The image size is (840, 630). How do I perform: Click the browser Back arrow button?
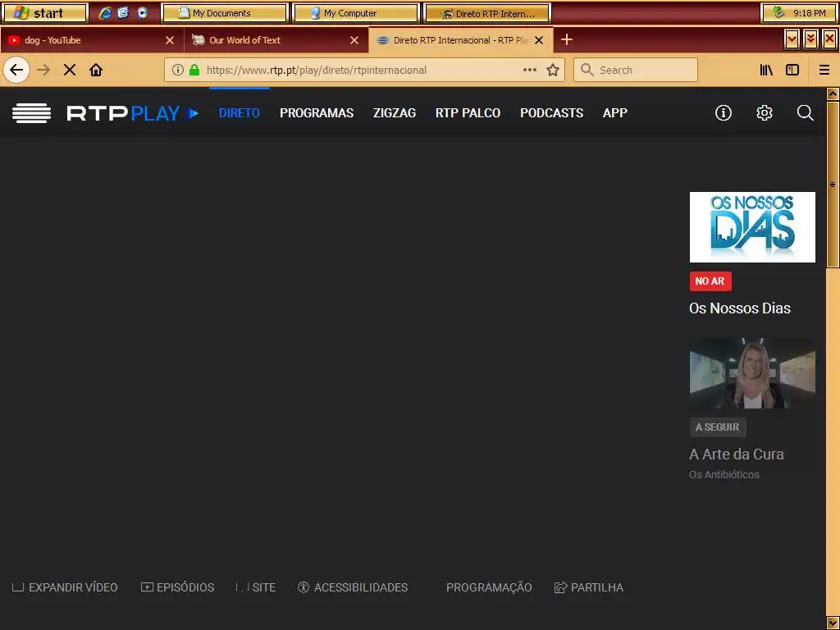tap(16, 70)
